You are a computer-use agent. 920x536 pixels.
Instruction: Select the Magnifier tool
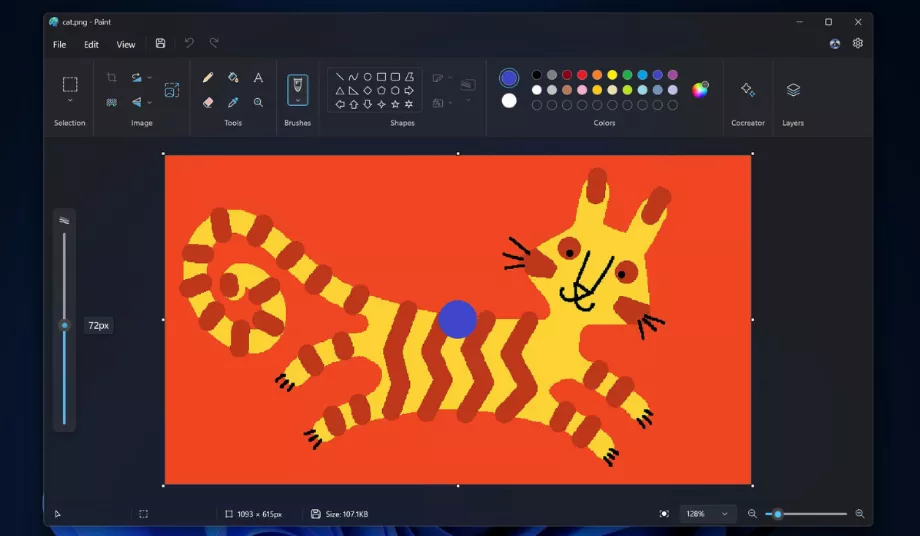[258, 103]
